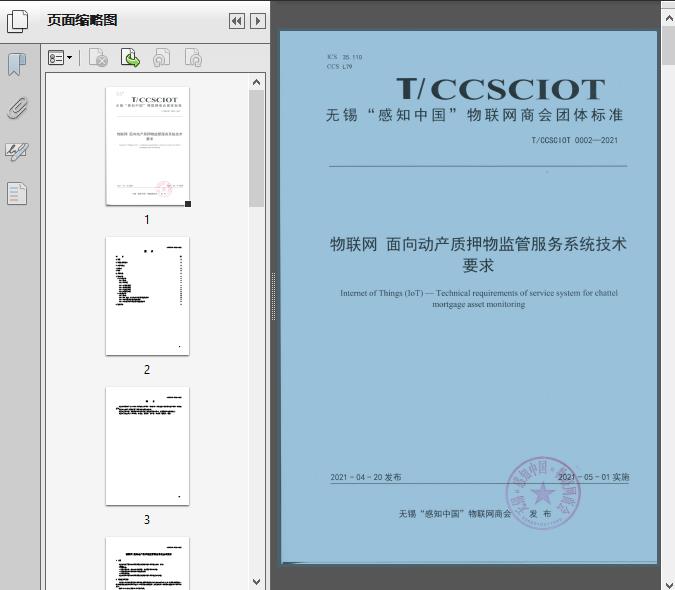Rotate pages counterclockwise icon
The width and height of the screenshot is (675, 590).
coord(162,58)
